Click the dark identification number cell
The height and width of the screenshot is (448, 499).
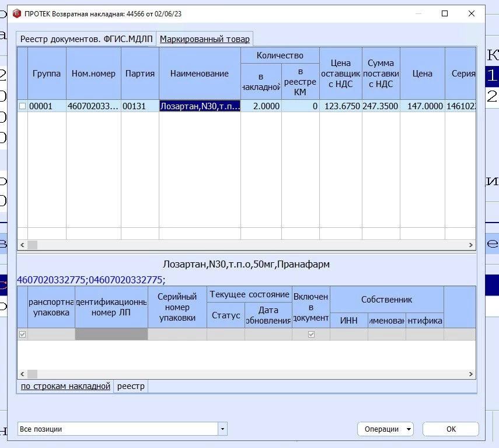point(111,334)
